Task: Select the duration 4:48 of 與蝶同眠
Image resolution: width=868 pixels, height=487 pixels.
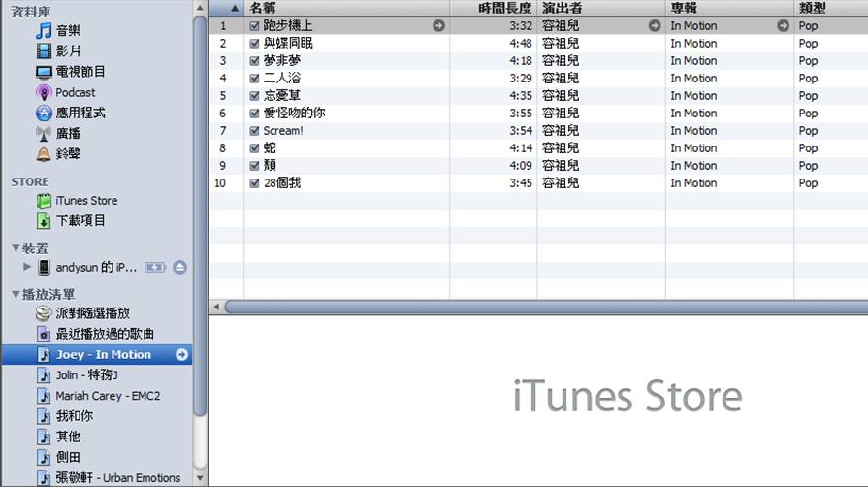Action: coord(521,44)
